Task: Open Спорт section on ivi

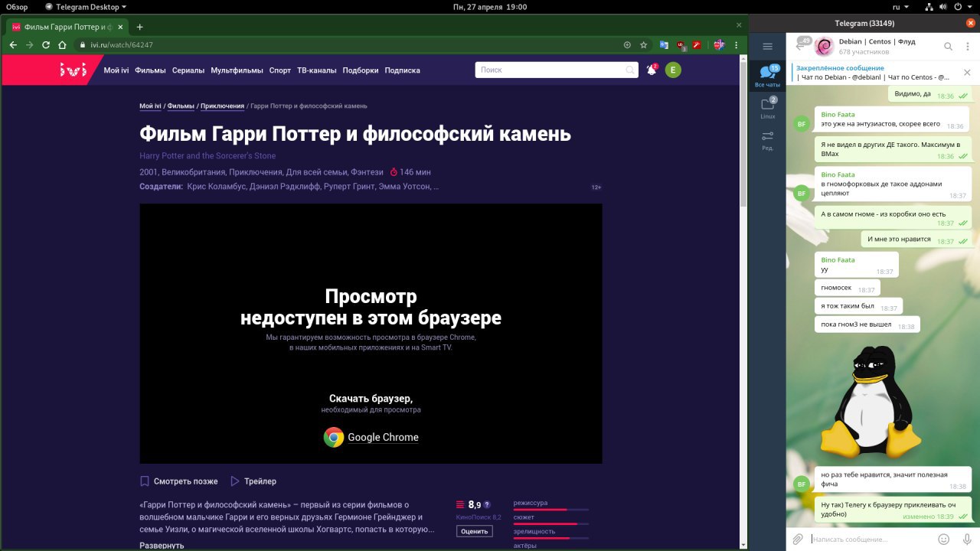Action: (280, 70)
